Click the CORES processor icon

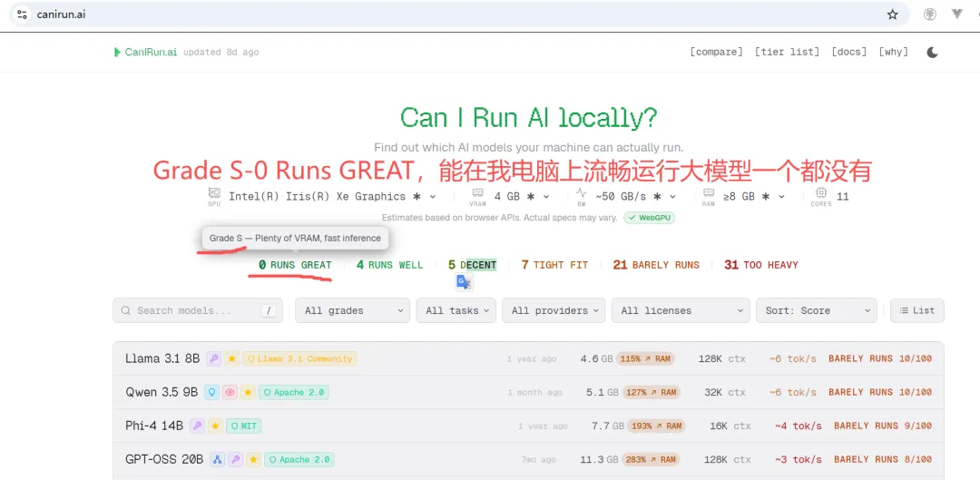coord(820,192)
